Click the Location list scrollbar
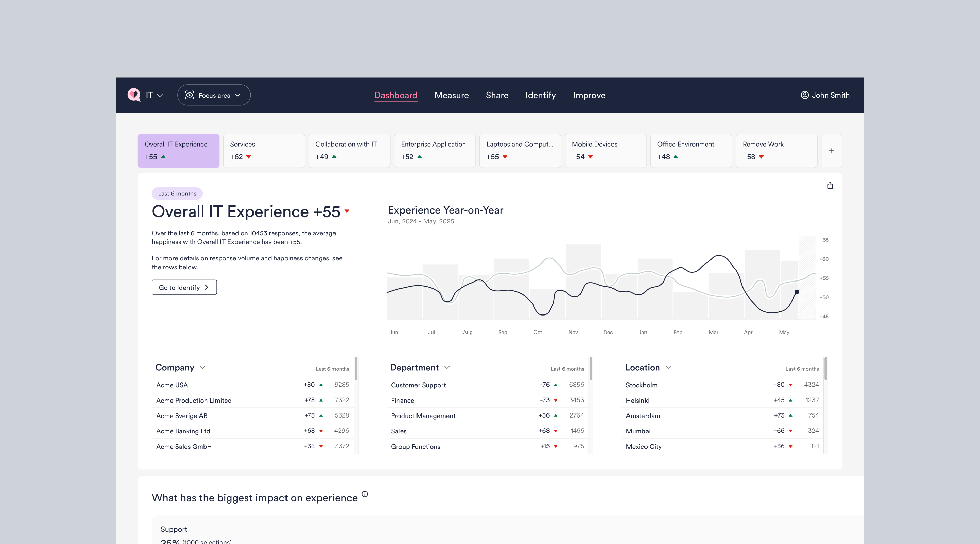The width and height of the screenshot is (980, 544). pyautogui.click(x=826, y=368)
